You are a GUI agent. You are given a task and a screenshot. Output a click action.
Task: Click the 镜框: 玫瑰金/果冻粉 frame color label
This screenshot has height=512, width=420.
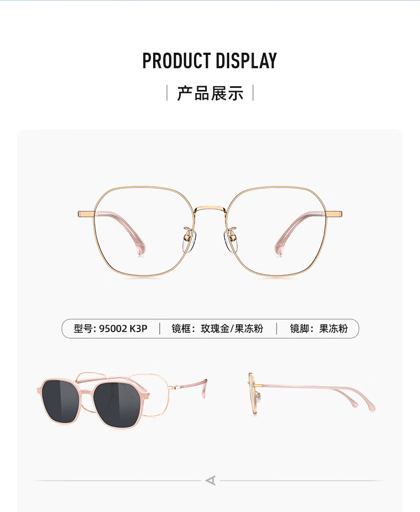(217, 328)
